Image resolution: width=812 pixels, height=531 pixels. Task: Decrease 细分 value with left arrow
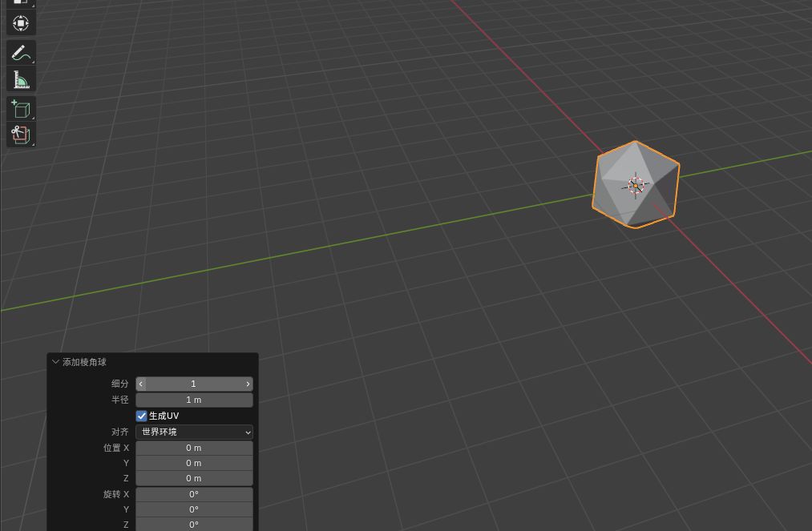(x=141, y=384)
